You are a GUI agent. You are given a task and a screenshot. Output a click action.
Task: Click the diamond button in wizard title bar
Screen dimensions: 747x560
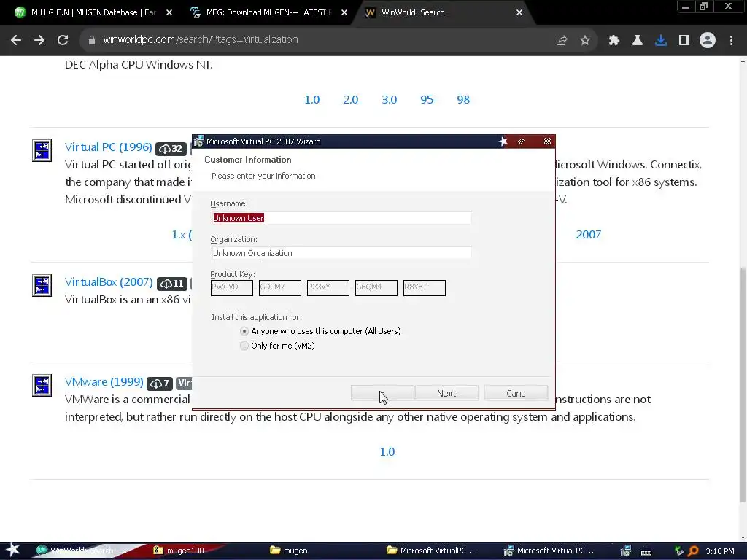(521, 141)
